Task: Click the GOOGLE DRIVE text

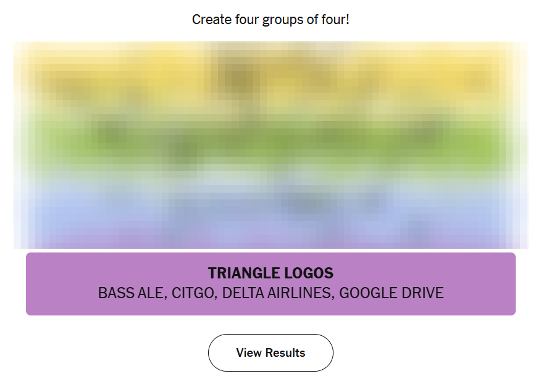Action: pyautogui.click(x=392, y=293)
